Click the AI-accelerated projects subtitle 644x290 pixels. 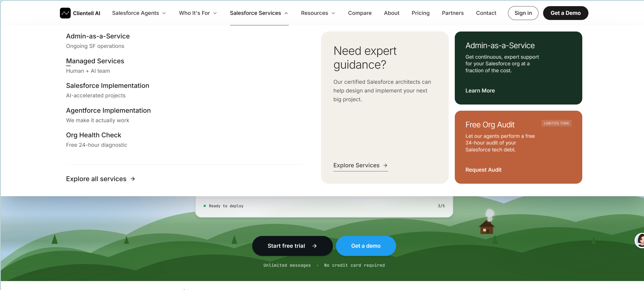pyautogui.click(x=96, y=96)
